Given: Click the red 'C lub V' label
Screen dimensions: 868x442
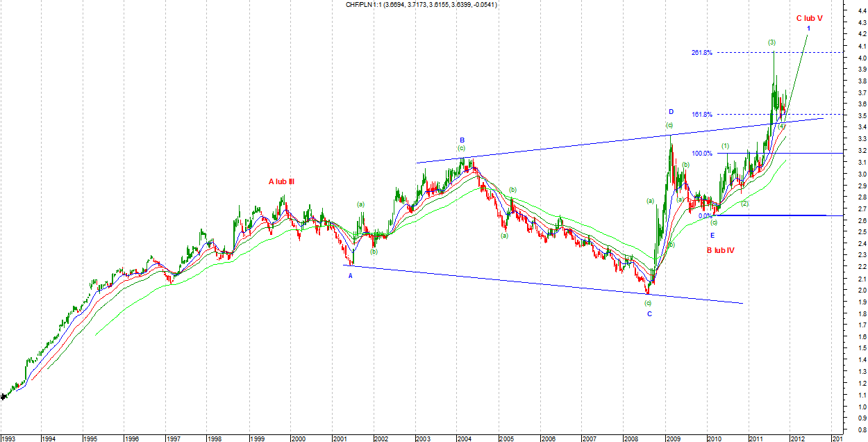Looking at the screenshot, I should pyautogui.click(x=809, y=18).
